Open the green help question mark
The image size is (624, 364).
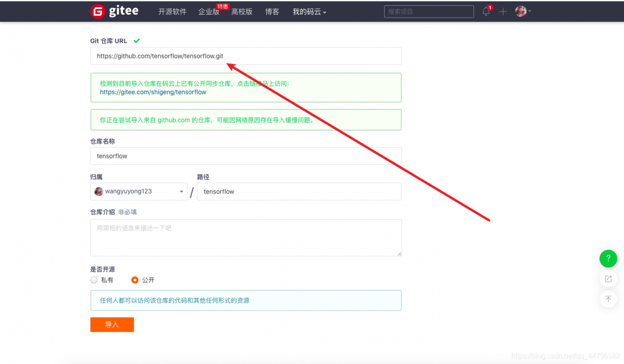click(x=608, y=259)
